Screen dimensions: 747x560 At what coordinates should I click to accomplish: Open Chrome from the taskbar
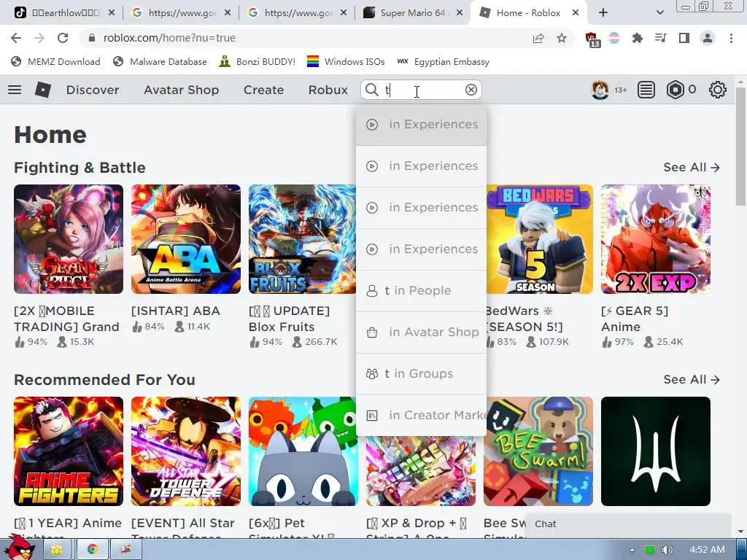pyautogui.click(x=93, y=550)
